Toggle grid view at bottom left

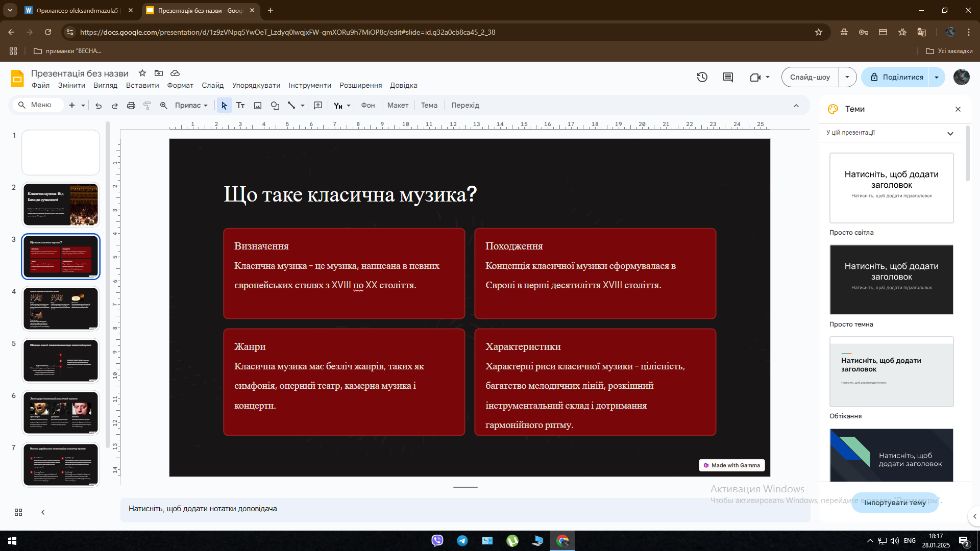click(x=18, y=512)
